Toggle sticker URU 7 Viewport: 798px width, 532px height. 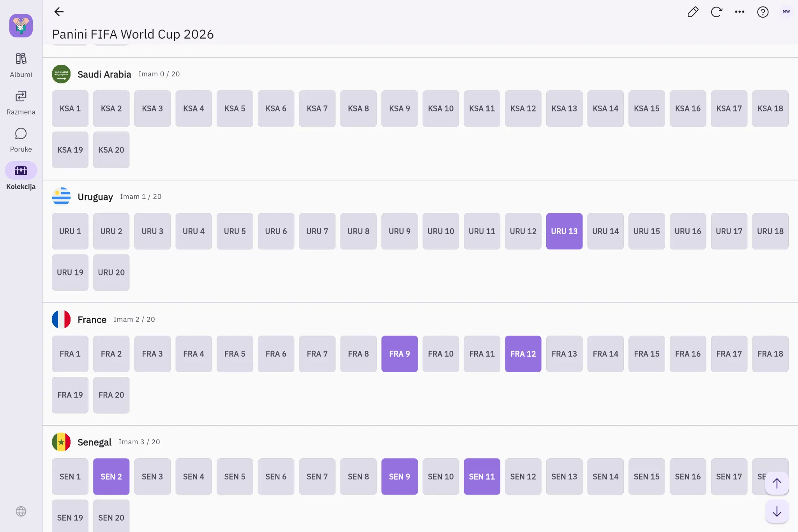coord(317,231)
